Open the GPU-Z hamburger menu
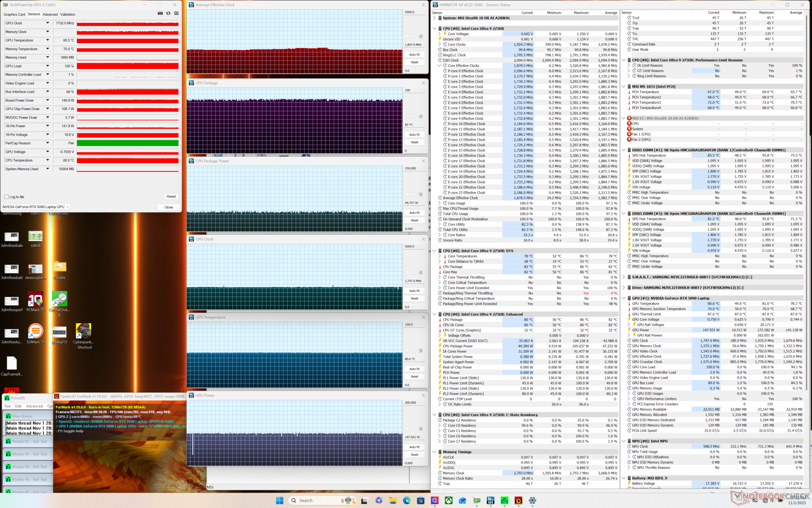Viewport: 812px width, 508px height. point(176,14)
